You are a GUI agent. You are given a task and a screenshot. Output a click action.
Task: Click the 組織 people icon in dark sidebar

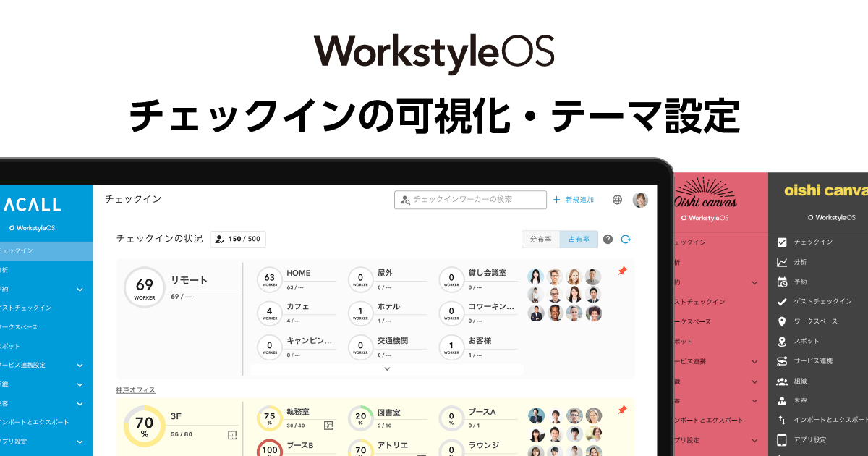click(781, 381)
